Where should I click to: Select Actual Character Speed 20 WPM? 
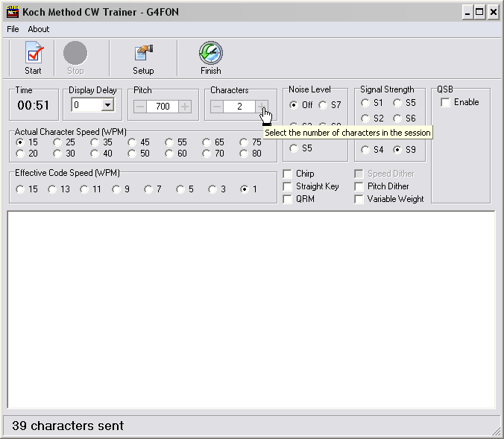tap(20, 154)
